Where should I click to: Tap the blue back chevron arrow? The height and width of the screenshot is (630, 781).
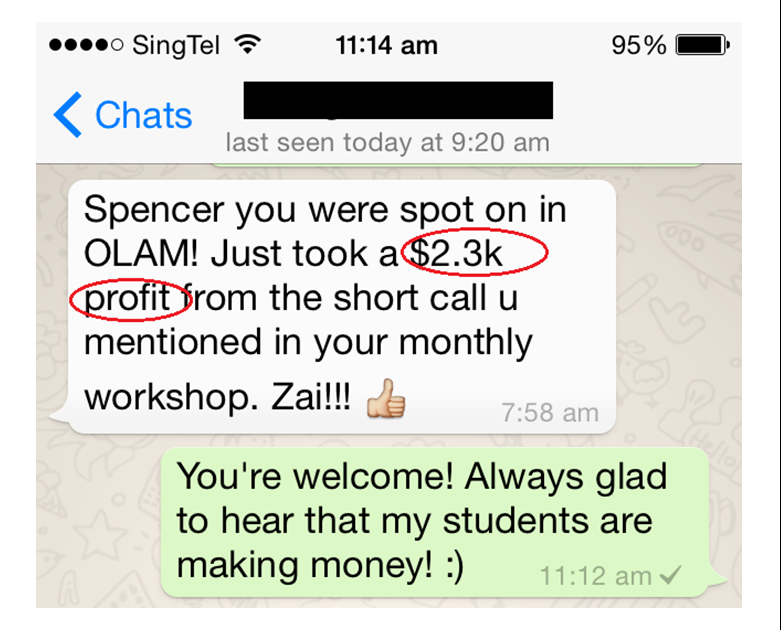click(68, 115)
